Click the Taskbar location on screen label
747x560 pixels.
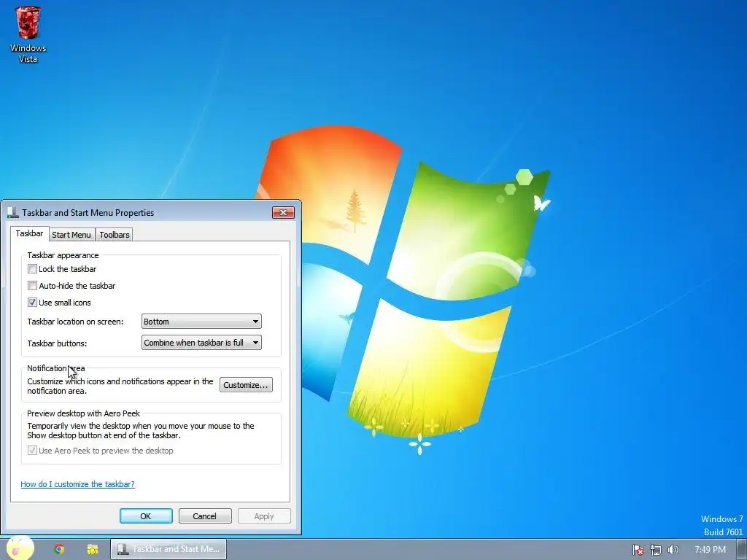(x=75, y=322)
